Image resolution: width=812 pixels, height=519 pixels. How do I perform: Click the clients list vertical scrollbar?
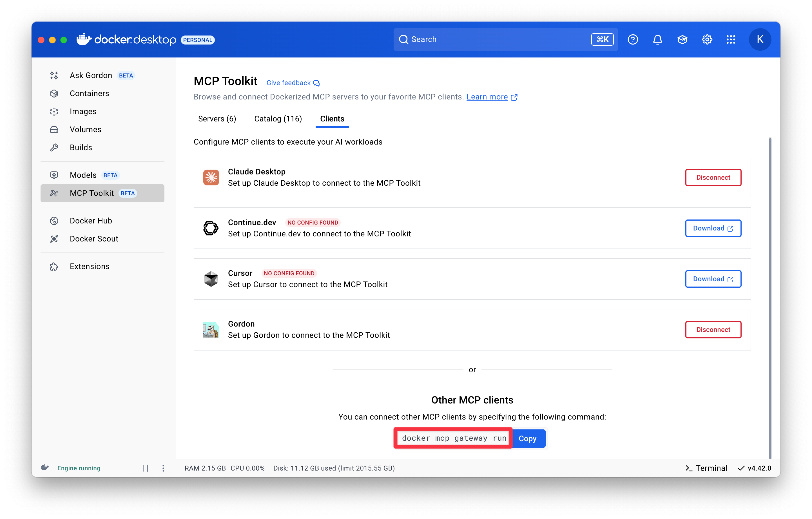(x=770, y=298)
